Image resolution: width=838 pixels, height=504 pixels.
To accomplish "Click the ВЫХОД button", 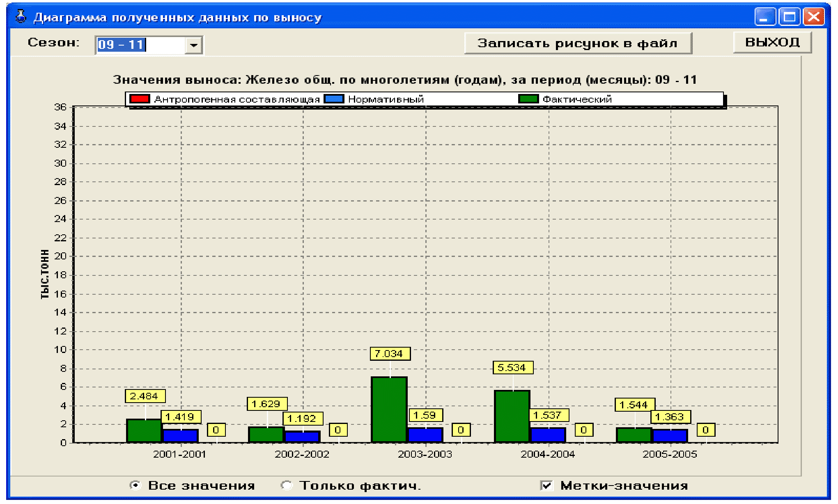I will [772, 42].
